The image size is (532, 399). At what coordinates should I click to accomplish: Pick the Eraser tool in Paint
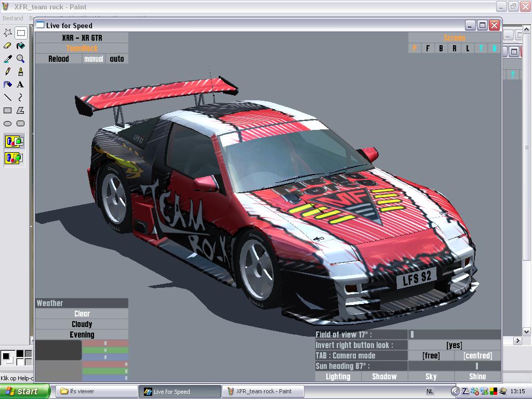(x=7, y=46)
